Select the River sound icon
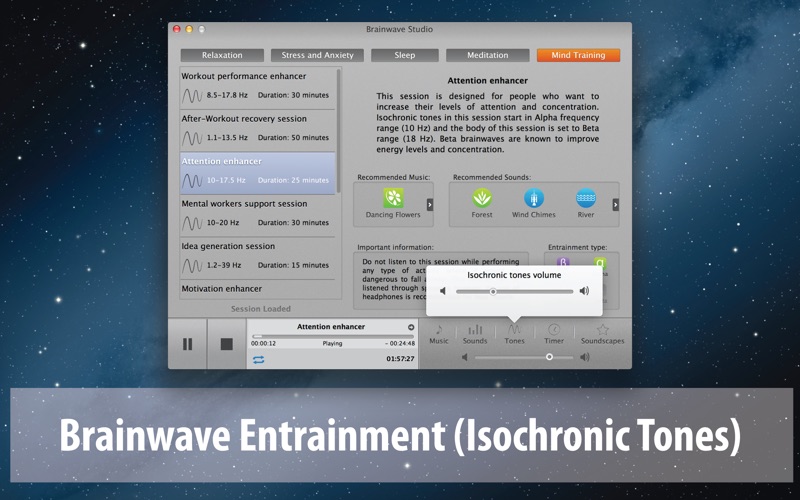 (x=586, y=198)
